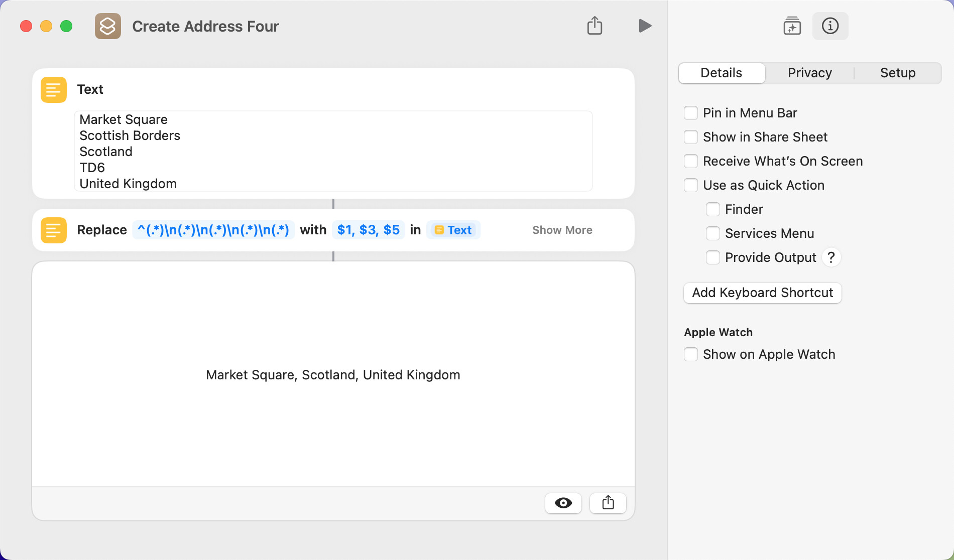Click the Text variable token in Replace
Screen dimensions: 954x560
click(453, 230)
